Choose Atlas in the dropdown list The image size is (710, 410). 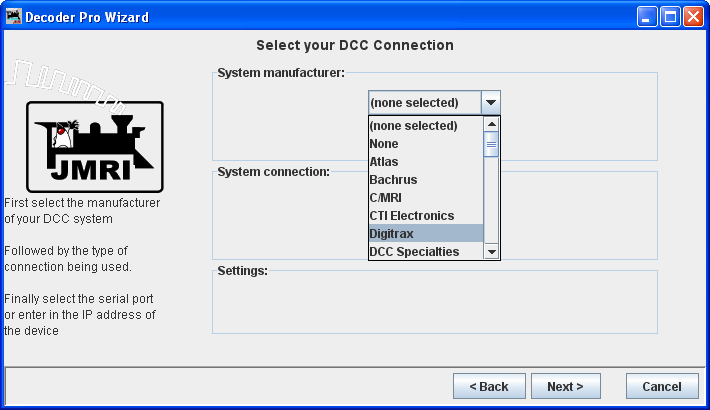pos(426,162)
